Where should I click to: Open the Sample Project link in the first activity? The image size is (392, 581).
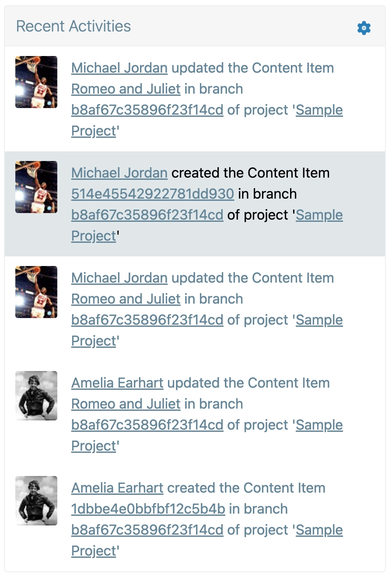tap(319, 110)
